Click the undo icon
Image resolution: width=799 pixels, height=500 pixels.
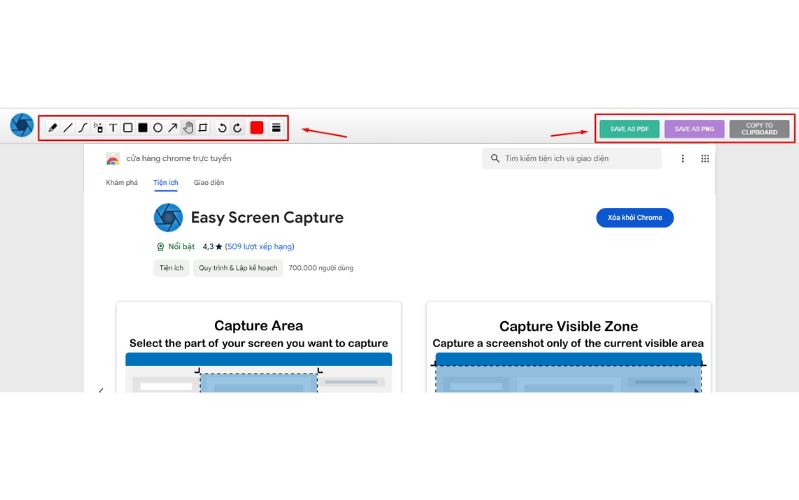(222, 128)
